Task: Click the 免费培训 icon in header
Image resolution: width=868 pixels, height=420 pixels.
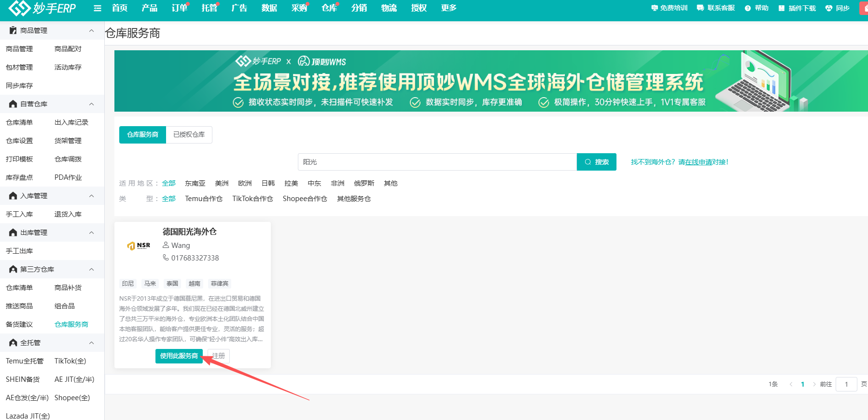Action: tap(654, 8)
